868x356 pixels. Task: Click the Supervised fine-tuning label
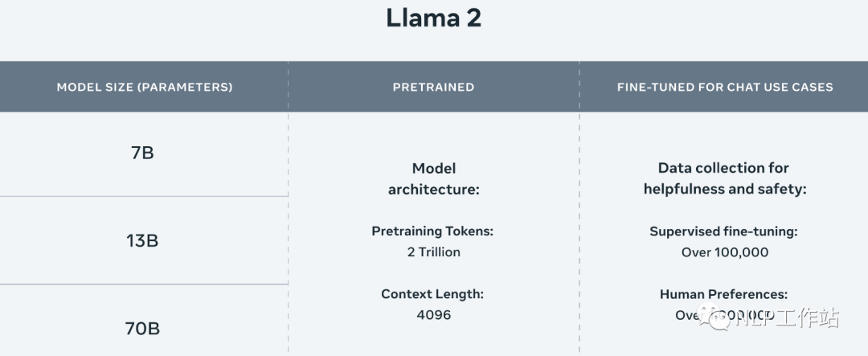pyautogui.click(x=723, y=231)
